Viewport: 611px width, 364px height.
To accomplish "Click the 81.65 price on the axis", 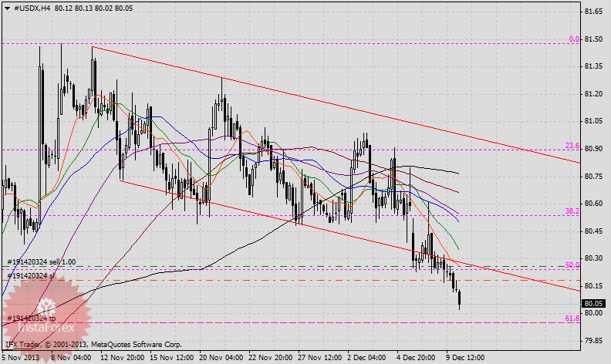I will pos(593,12).
